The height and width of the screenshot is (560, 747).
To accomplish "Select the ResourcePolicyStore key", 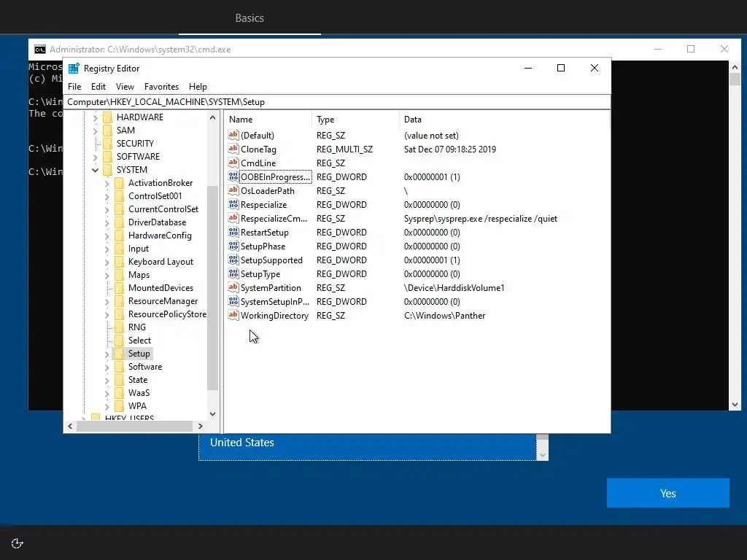I will (x=167, y=314).
